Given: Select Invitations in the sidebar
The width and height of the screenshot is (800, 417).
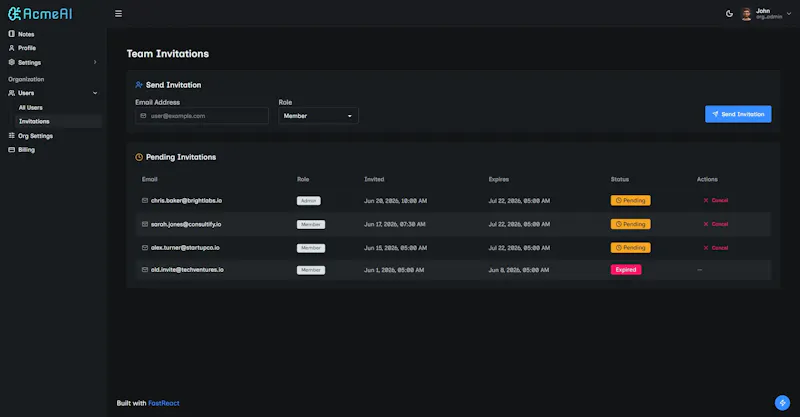Looking at the screenshot, I should tap(59, 121).
